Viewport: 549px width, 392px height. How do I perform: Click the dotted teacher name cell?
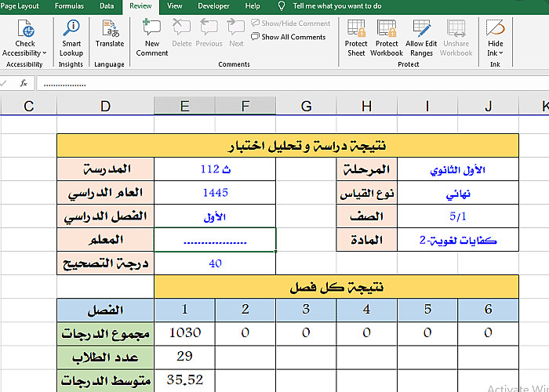(215, 240)
